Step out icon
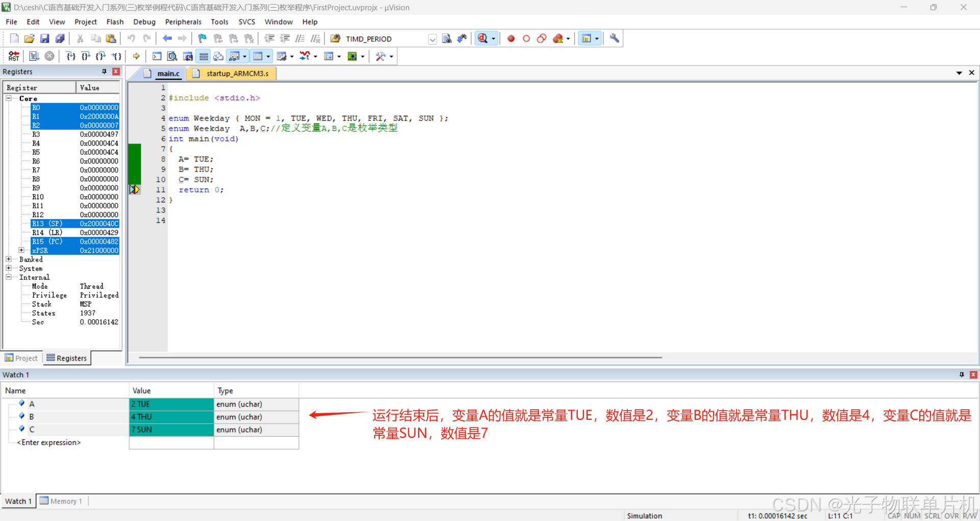The width and height of the screenshot is (980, 521). [101, 56]
